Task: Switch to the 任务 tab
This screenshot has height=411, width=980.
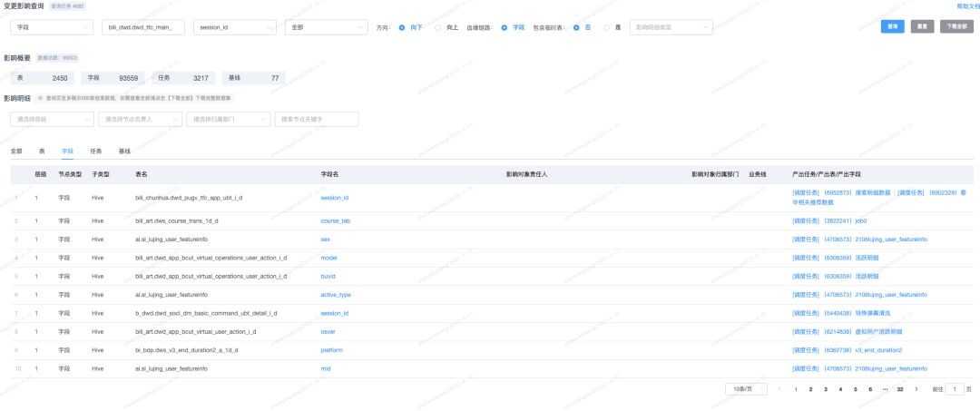Action: tap(95, 151)
